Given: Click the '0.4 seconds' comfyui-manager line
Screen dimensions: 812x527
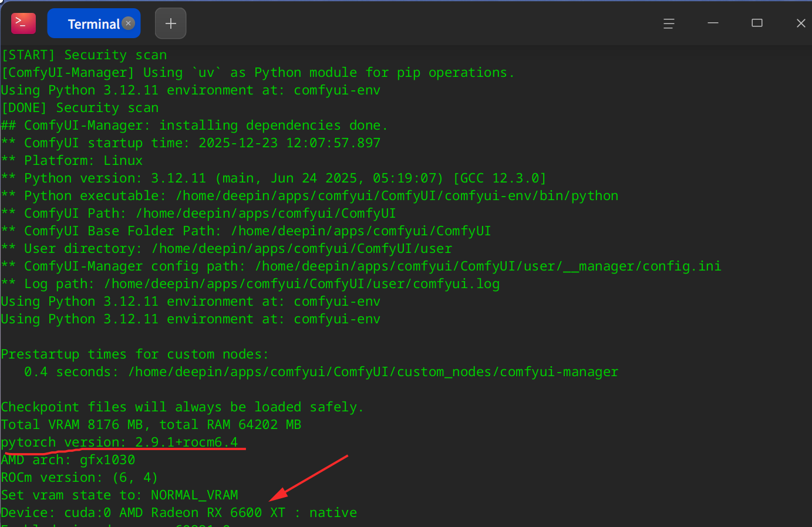Looking at the screenshot, I should 321,372.
